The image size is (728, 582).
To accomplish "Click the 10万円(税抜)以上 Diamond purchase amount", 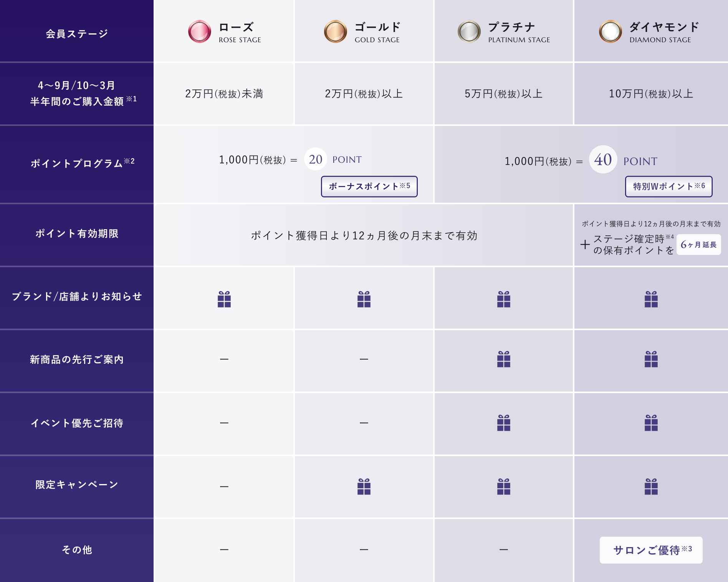I will click(651, 94).
